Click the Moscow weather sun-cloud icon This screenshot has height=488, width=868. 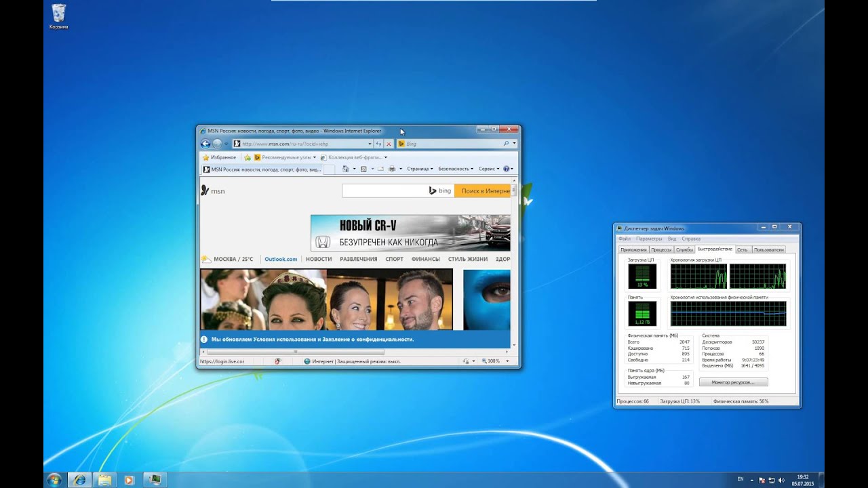coord(205,259)
